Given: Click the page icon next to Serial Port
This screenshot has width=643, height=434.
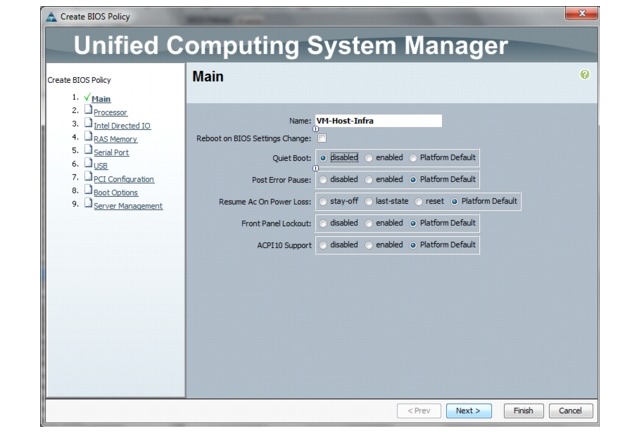Looking at the screenshot, I should pyautogui.click(x=88, y=149).
